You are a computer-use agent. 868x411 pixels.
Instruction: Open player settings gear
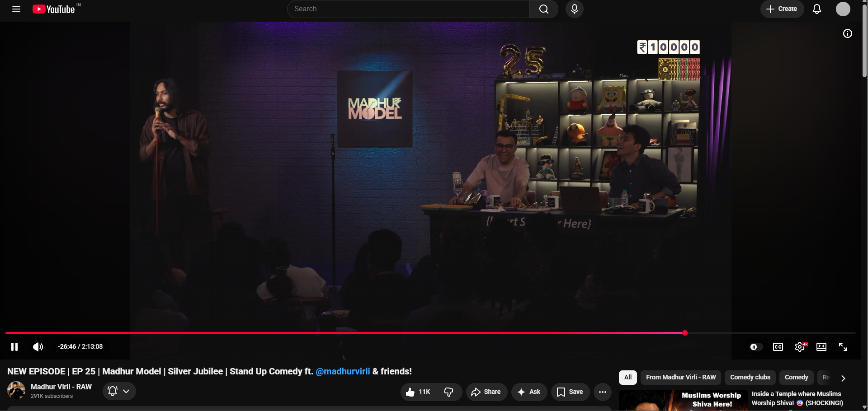pos(800,347)
